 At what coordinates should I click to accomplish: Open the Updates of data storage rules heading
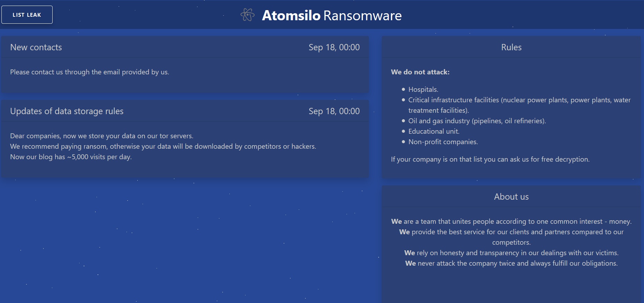tap(67, 111)
